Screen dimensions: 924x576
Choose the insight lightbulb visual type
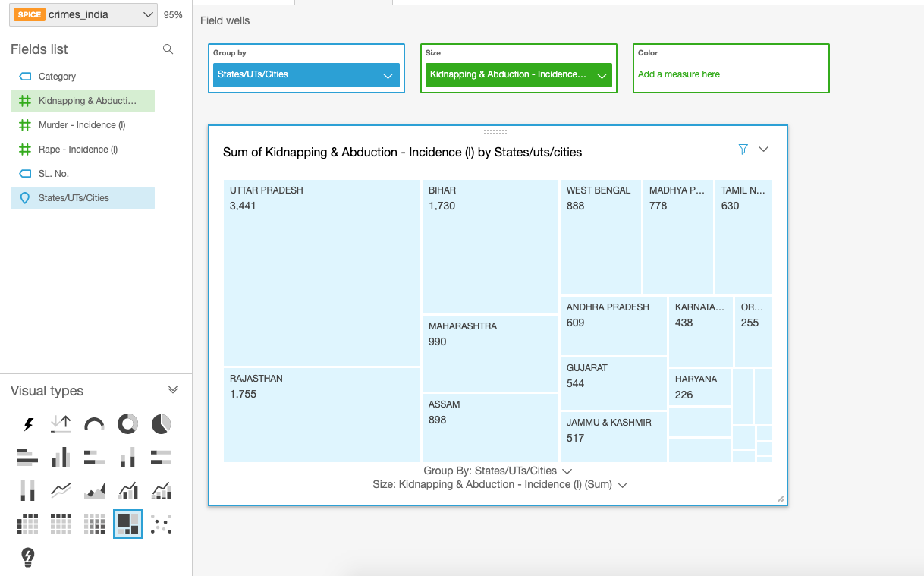pyautogui.click(x=28, y=558)
